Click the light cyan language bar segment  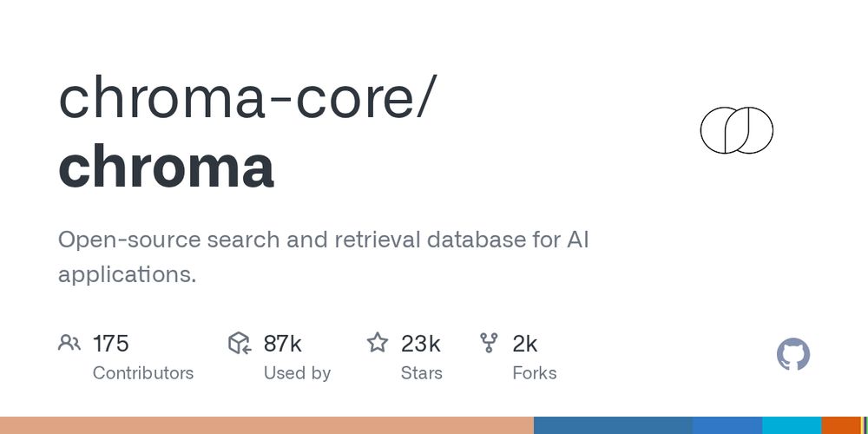tap(792, 425)
